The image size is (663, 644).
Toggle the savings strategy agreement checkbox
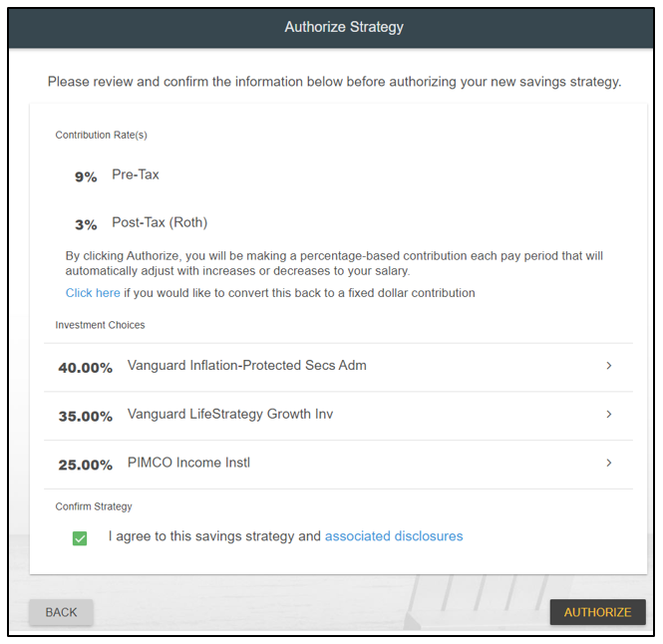(x=80, y=537)
